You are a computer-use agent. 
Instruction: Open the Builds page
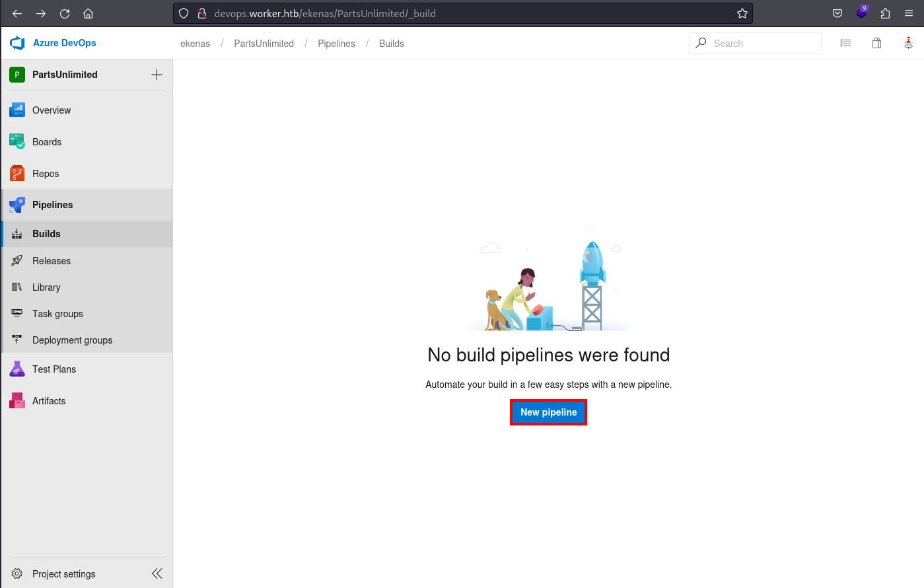coord(87,234)
